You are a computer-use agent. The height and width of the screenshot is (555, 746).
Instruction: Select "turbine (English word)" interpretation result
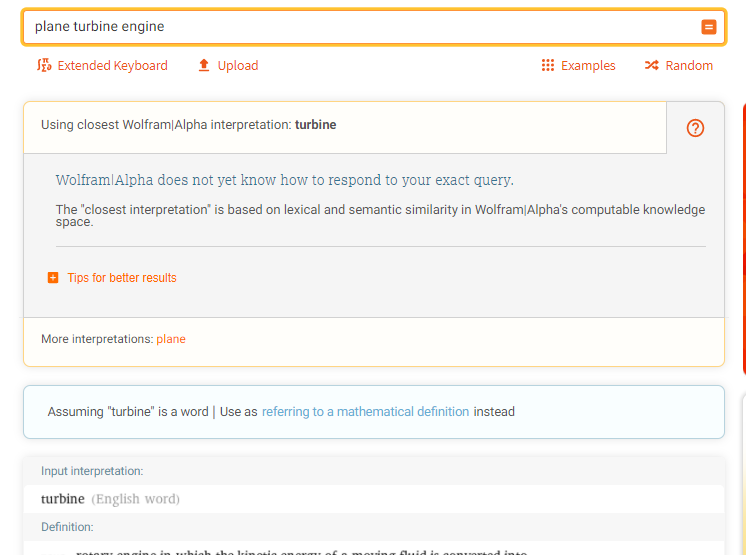110,499
